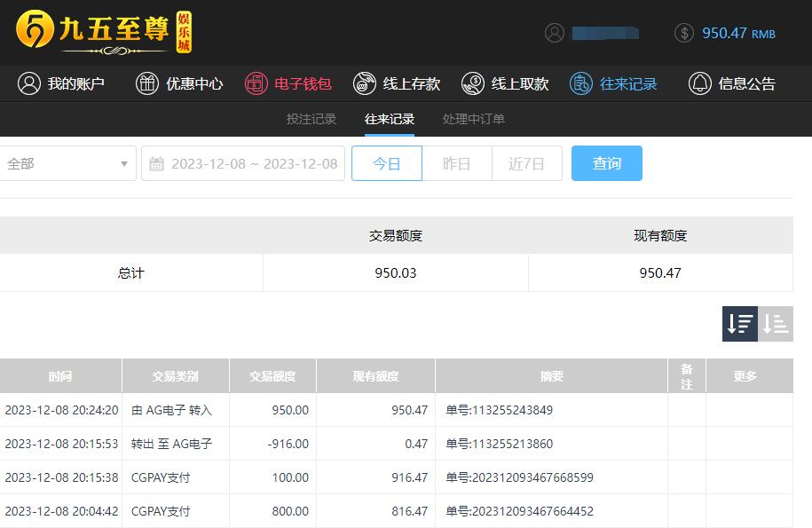The height and width of the screenshot is (528, 812).
Task: Click order number 202312093467664452
Action: coord(519,511)
